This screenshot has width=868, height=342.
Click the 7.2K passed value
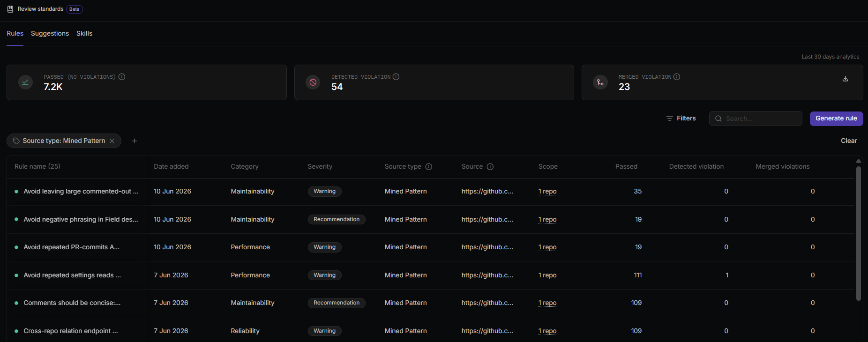coord(53,87)
